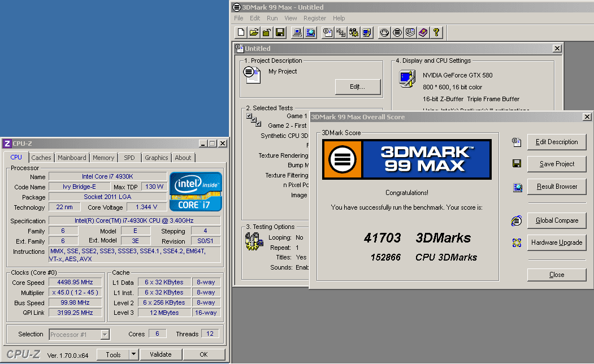Click the Save Project button

point(557,164)
